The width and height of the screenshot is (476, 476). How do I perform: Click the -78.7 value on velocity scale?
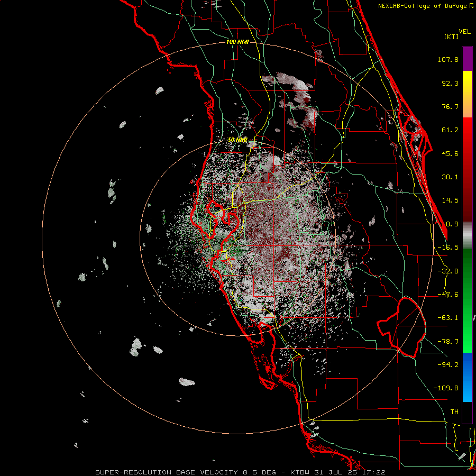pyautogui.click(x=448, y=342)
